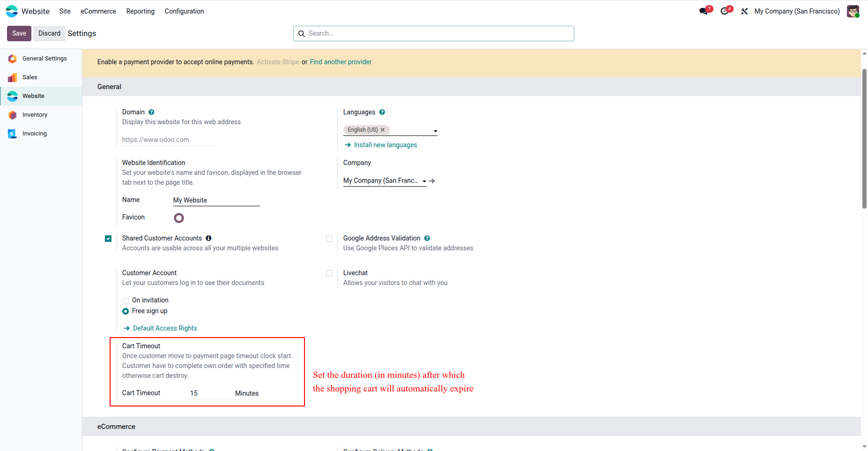Screen dimensions: 868x451
Task: Enable the Livechat checkbox
Action: [x=329, y=273]
